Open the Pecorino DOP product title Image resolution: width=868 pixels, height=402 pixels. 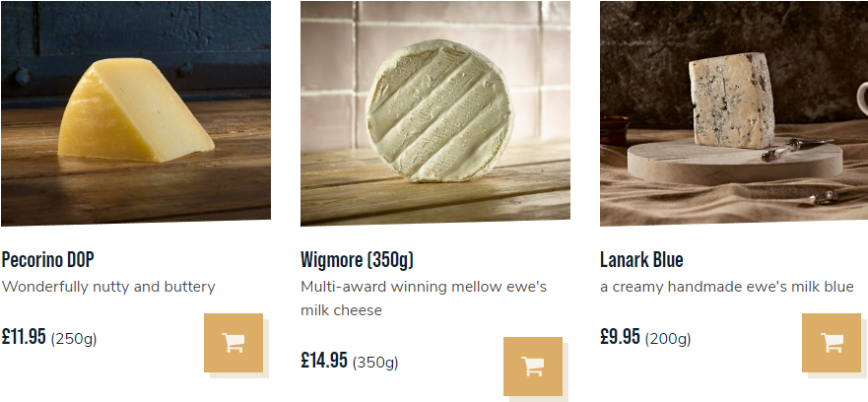point(47,259)
